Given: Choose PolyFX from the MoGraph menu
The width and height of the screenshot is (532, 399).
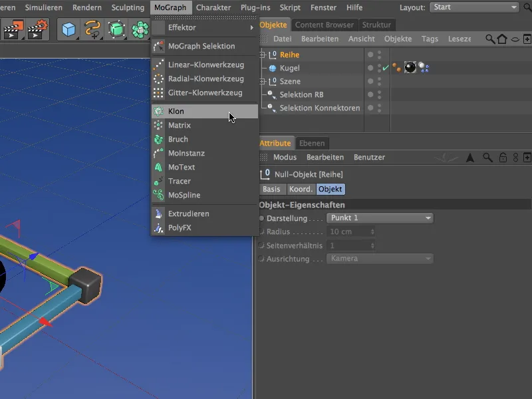Looking at the screenshot, I should (x=205, y=227).
